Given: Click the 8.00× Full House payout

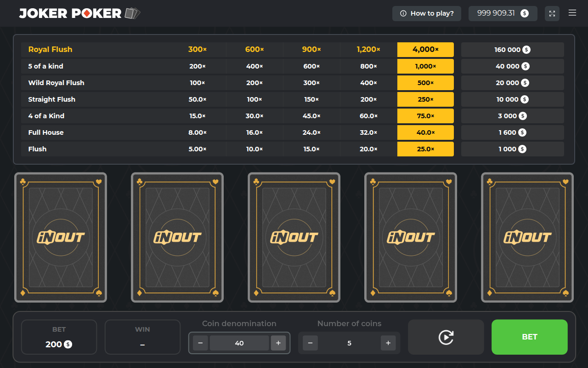Looking at the screenshot, I should click(x=198, y=132).
